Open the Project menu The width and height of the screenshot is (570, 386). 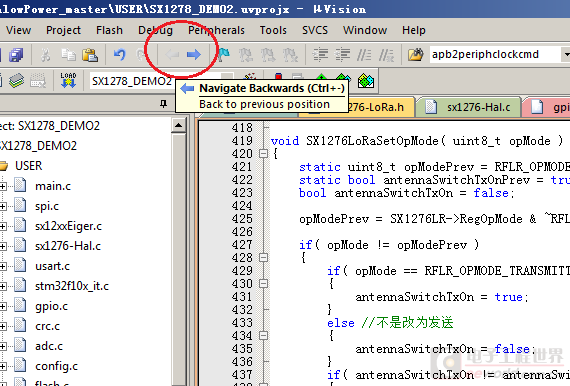(x=63, y=30)
